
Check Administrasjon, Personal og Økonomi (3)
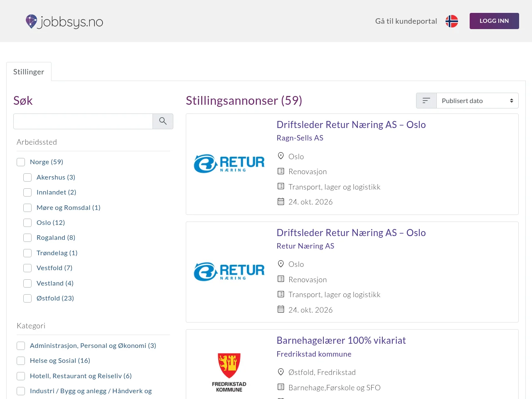21,346
